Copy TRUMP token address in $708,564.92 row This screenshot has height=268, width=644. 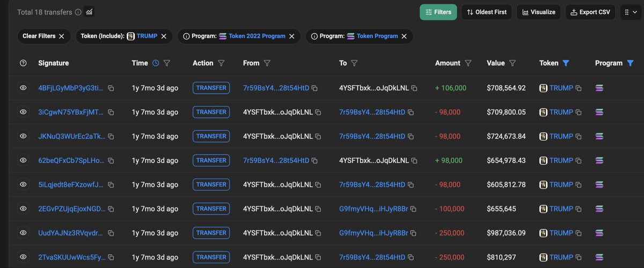click(x=579, y=88)
